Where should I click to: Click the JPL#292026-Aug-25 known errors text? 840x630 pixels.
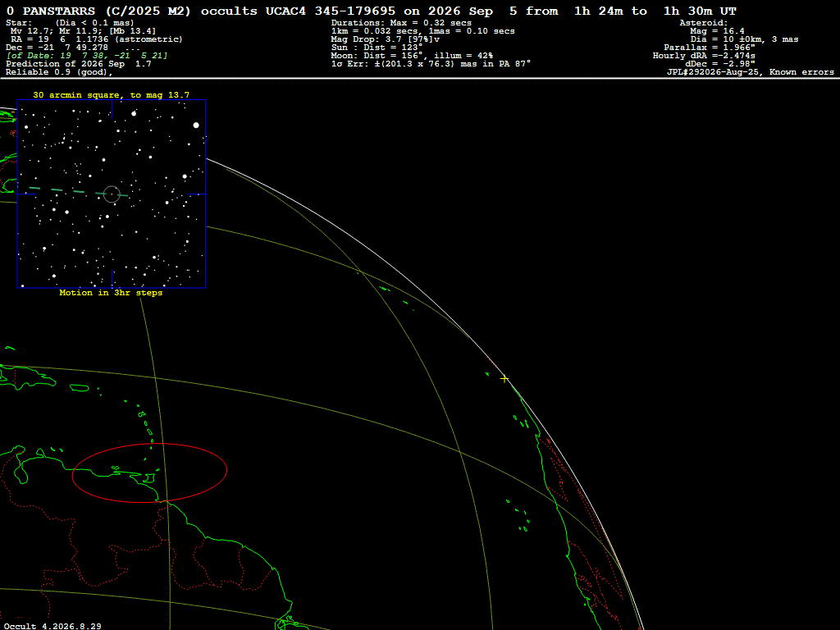coord(750,72)
